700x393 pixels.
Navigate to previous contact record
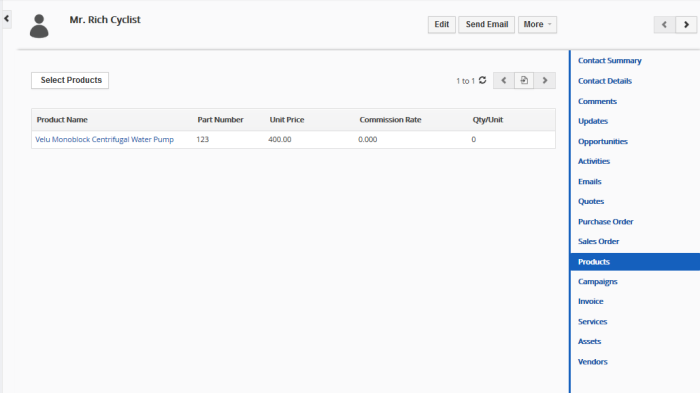[664, 25]
